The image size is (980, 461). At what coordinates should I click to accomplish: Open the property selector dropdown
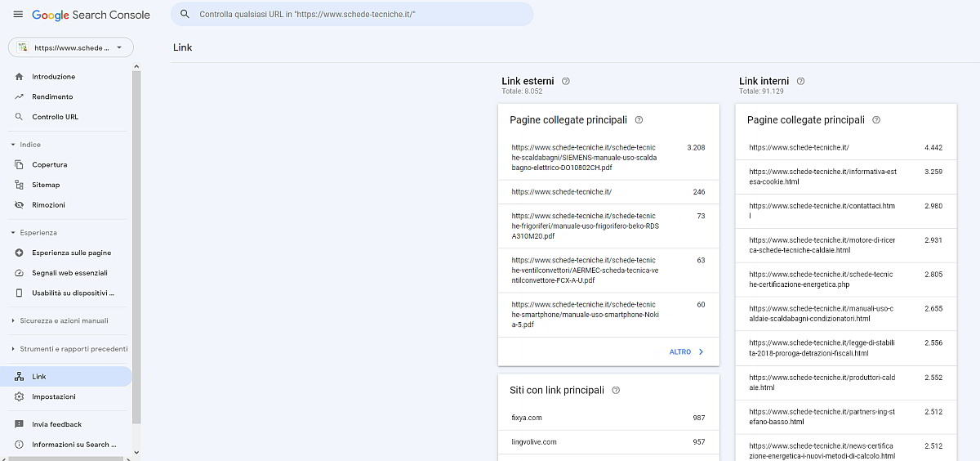tap(71, 47)
